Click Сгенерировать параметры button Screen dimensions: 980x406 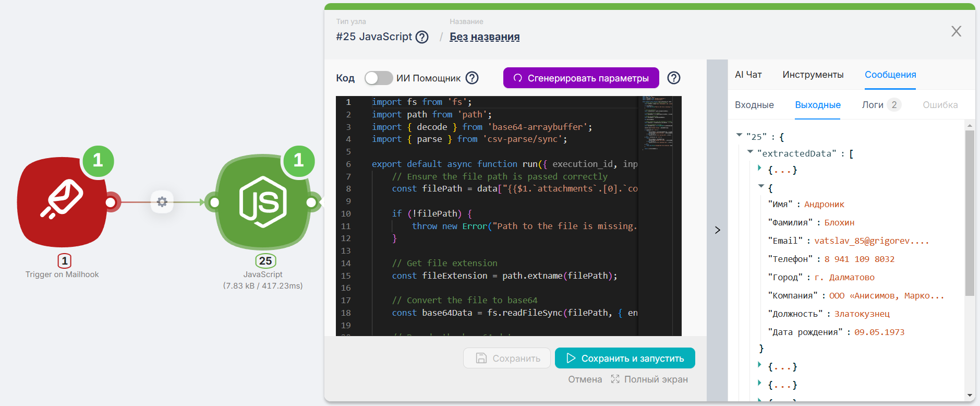click(581, 78)
